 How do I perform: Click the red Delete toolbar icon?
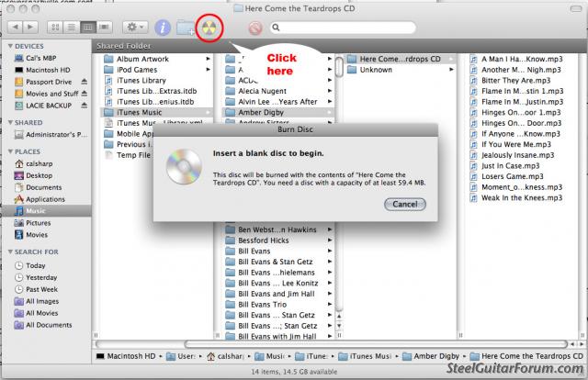(x=255, y=28)
